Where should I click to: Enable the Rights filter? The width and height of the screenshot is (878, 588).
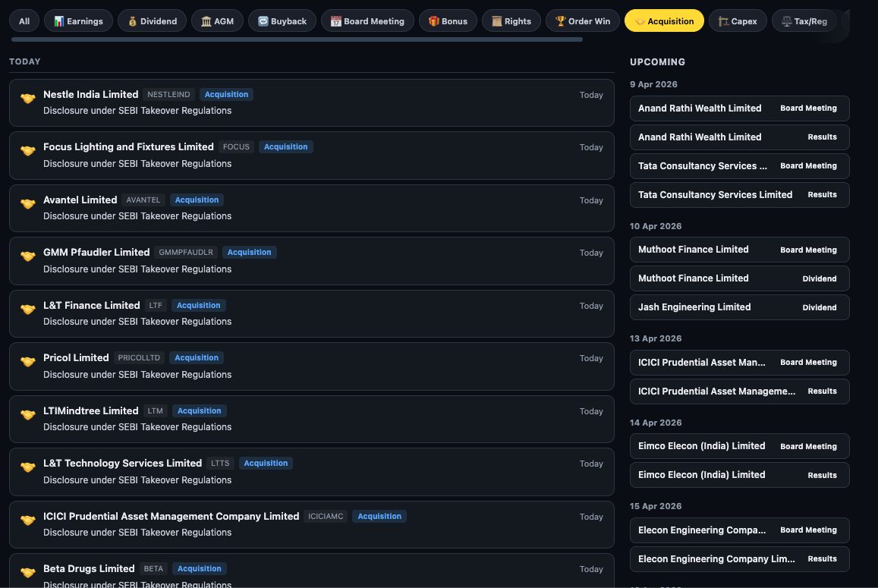(x=511, y=20)
